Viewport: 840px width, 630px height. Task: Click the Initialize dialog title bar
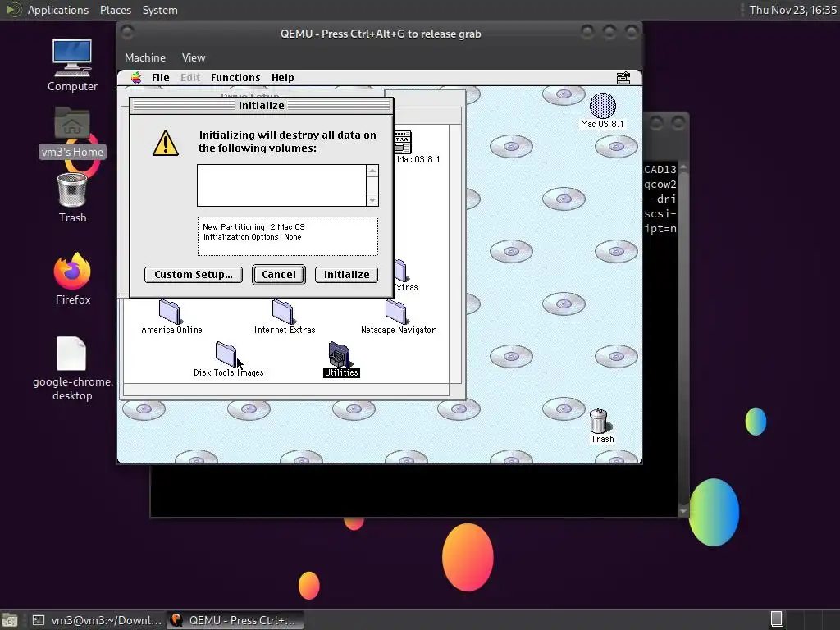(x=262, y=106)
